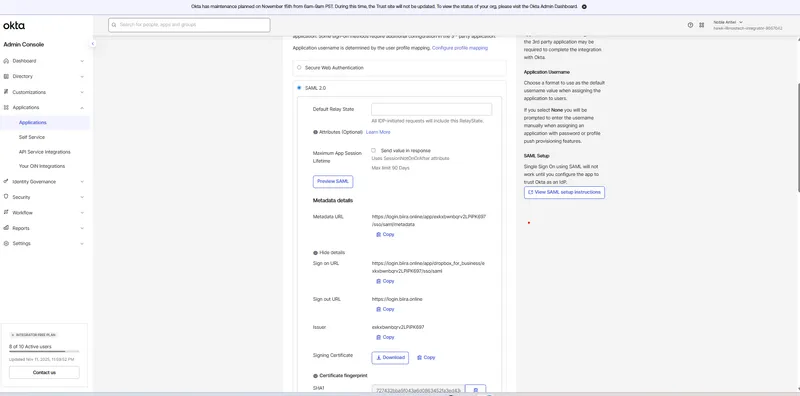Viewport: 800px width, 396px height.
Task: Open Directory in the sidebar
Action: pyautogui.click(x=22, y=77)
